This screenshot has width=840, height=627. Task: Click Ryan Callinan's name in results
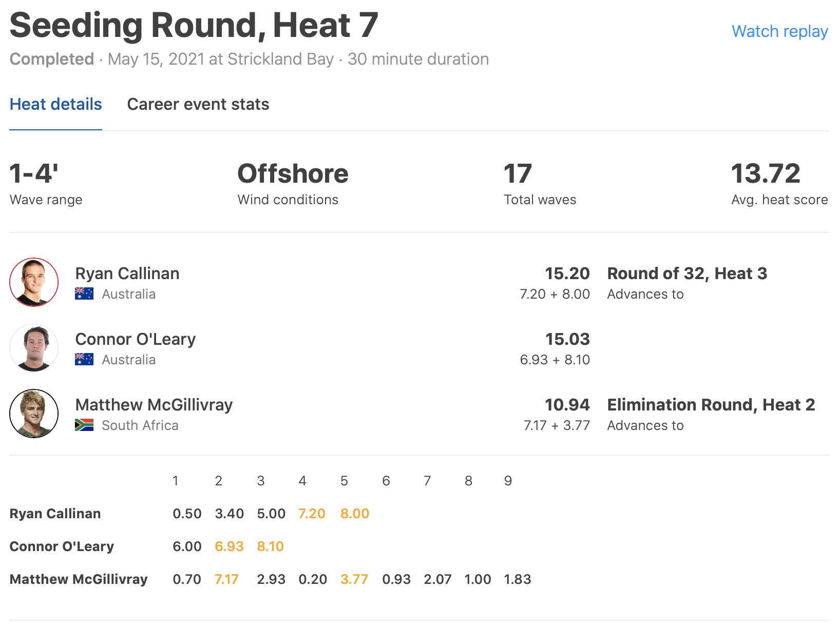[127, 273]
